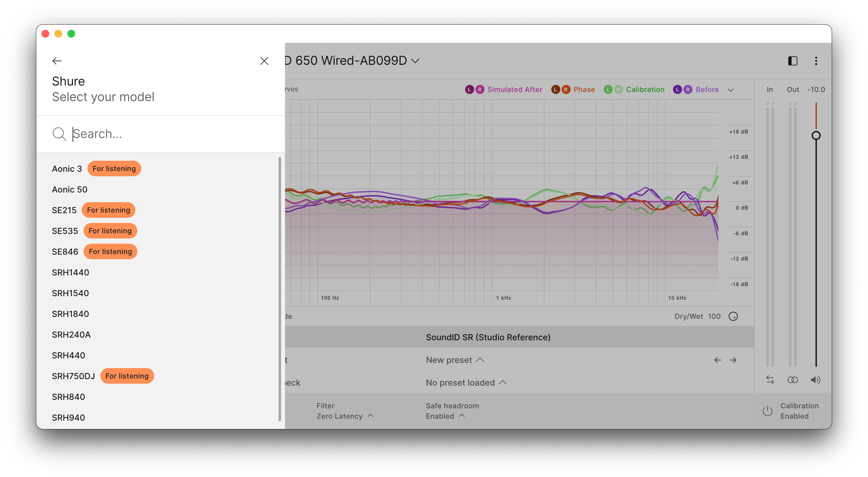Screen dimensions: 868x477
Task: Toggle Calibration right channel curve
Action: pyautogui.click(x=618, y=90)
